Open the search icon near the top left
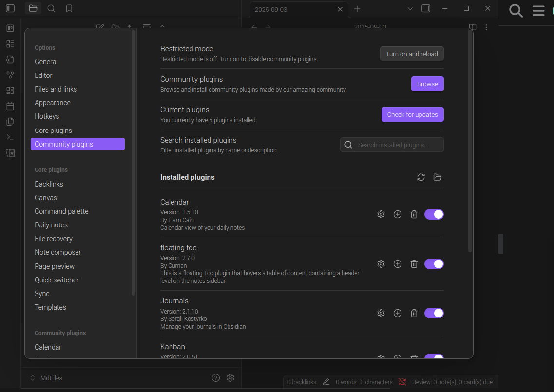The height and width of the screenshot is (392, 554). [51, 8]
